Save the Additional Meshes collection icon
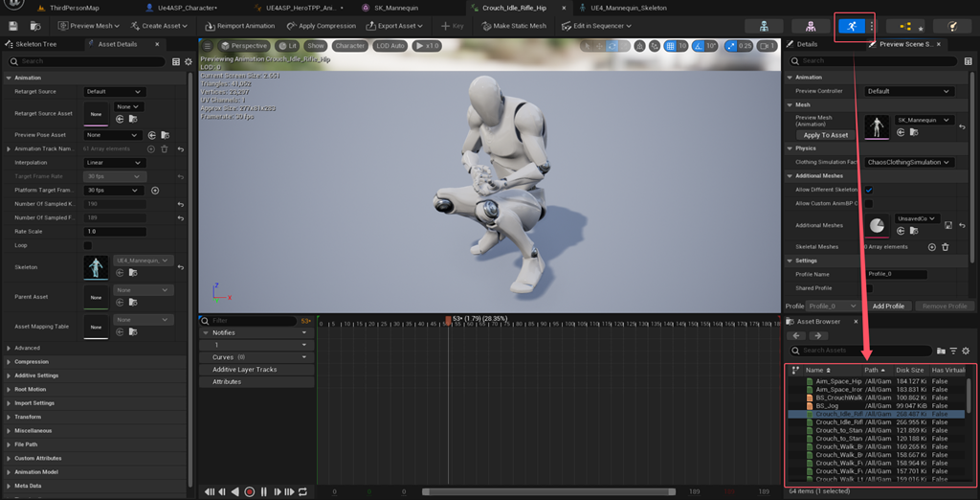Image resolution: width=980 pixels, height=500 pixels. click(947, 225)
